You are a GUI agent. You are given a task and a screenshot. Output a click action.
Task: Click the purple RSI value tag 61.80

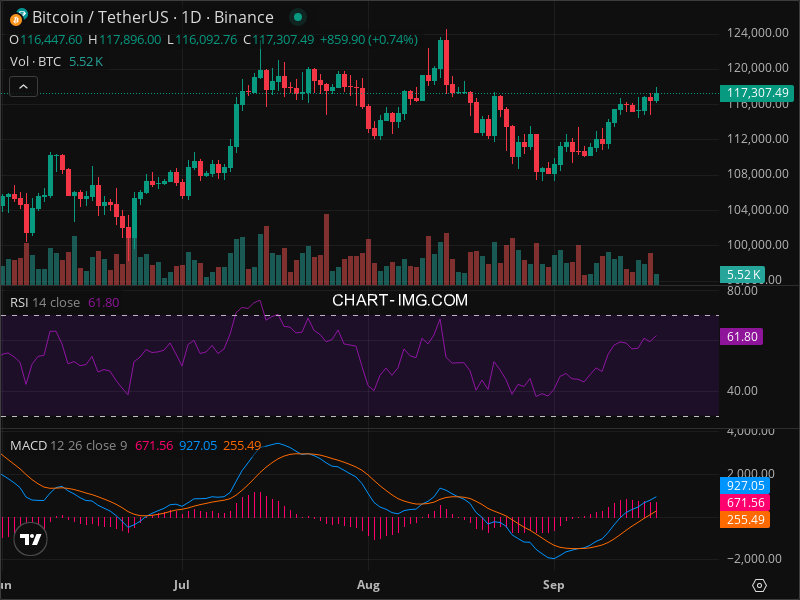coord(741,338)
